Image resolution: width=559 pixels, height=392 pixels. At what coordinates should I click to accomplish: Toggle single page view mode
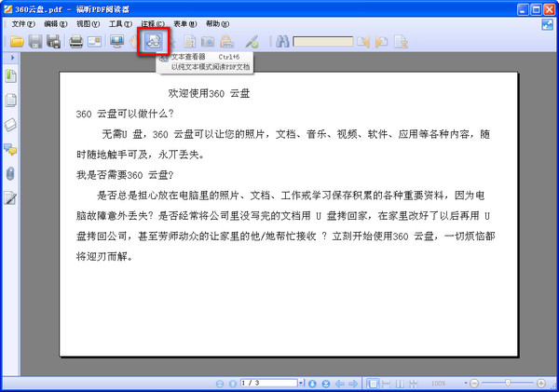[x=373, y=384]
